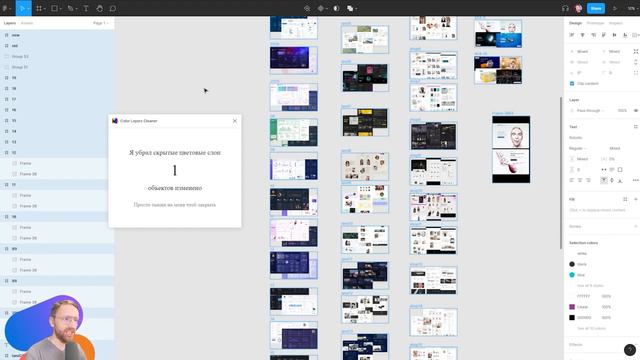
Task: Select the Rectangle shape tool
Action: (x=54, y=8)
